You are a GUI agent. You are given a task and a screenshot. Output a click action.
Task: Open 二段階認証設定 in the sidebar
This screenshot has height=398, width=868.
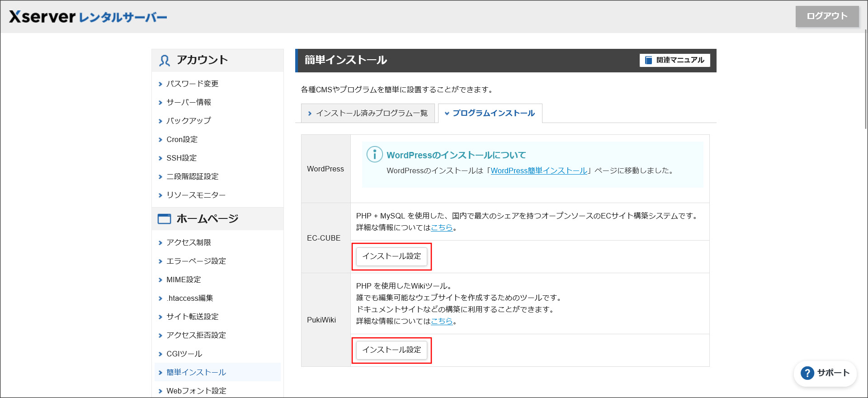coord(193,176)
